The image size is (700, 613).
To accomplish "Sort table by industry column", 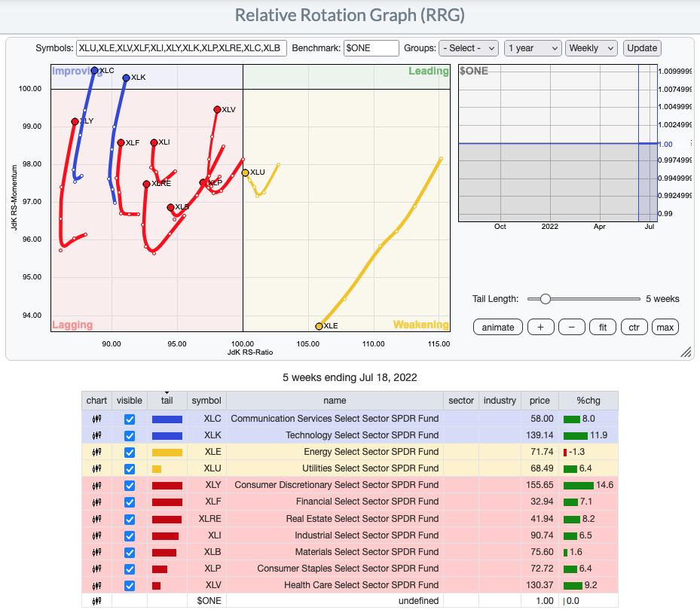I will click(500, 401).
